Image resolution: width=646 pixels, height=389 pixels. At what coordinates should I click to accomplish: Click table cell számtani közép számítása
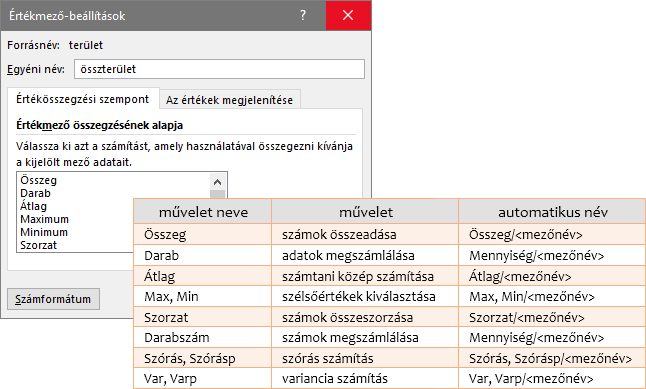point(365,276)
